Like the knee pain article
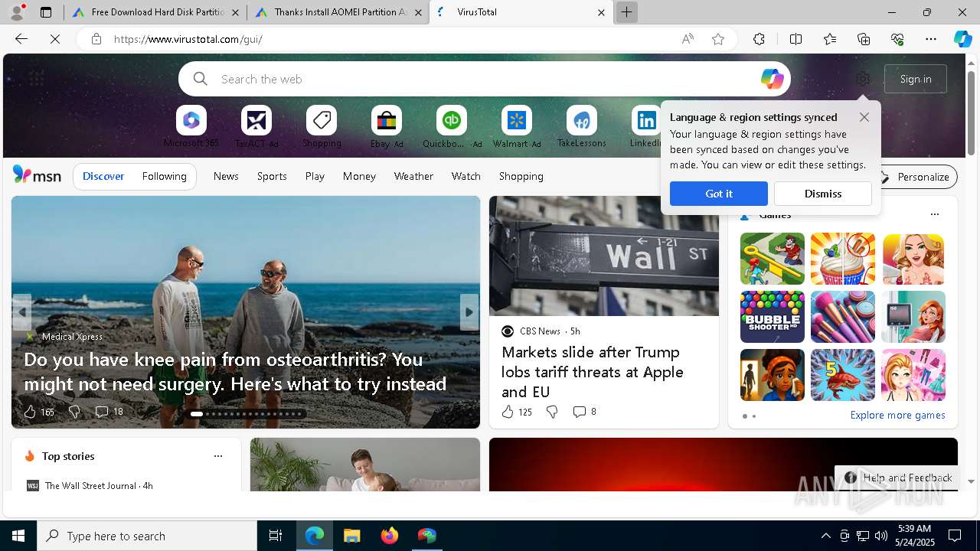Screen dimensions: 980x551 30,412
